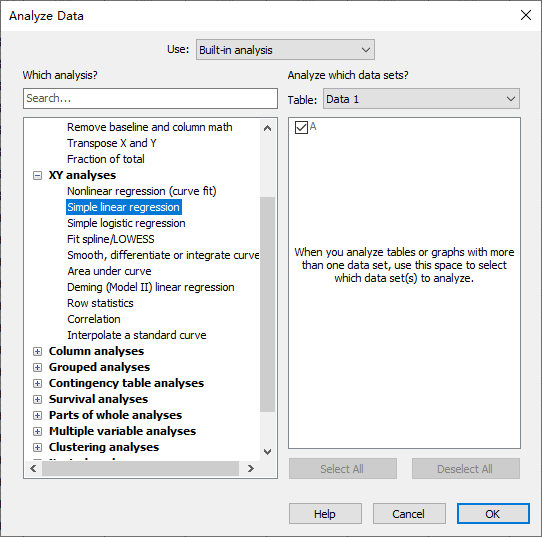Expand Contingency table analyses plus icon
Image resolution: width=542 pixels, height=537 pixels.
click(37, 383)
